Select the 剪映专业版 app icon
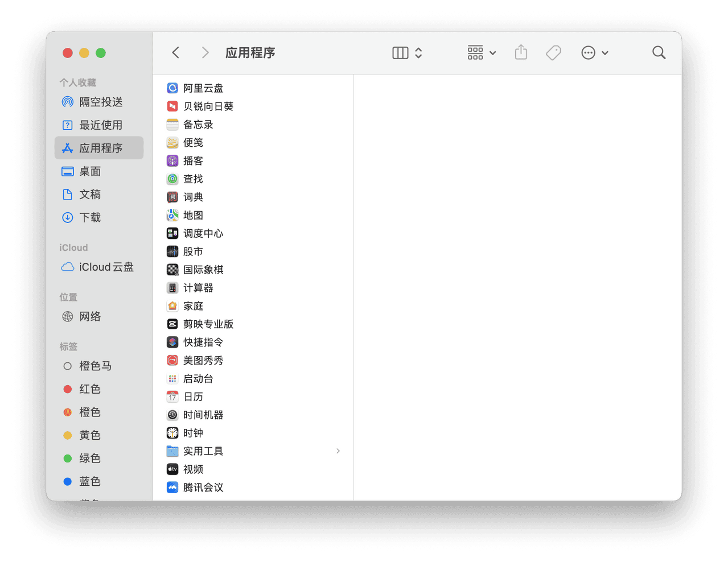This screenshot has width=728, height=562. (172, 324)
